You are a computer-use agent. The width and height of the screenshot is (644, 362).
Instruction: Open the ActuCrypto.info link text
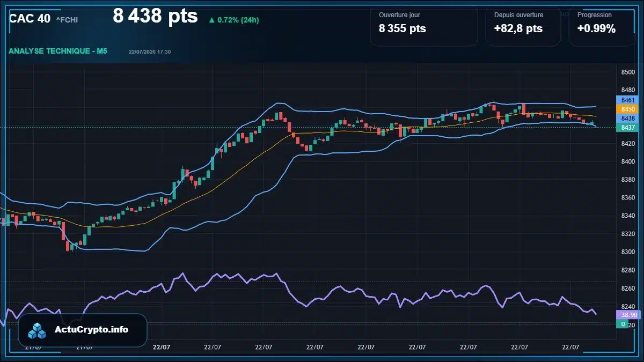91,330
